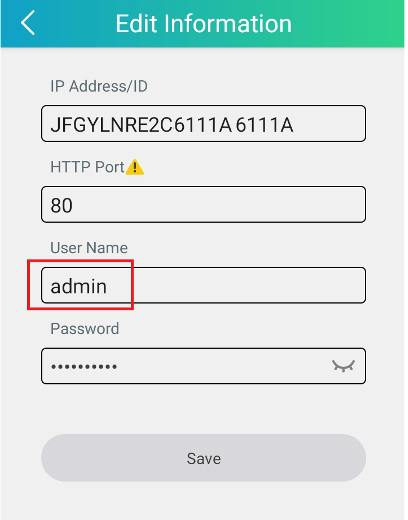Focus the Password input field
Viewport: 408px width, 520px height.
point(203,366)
